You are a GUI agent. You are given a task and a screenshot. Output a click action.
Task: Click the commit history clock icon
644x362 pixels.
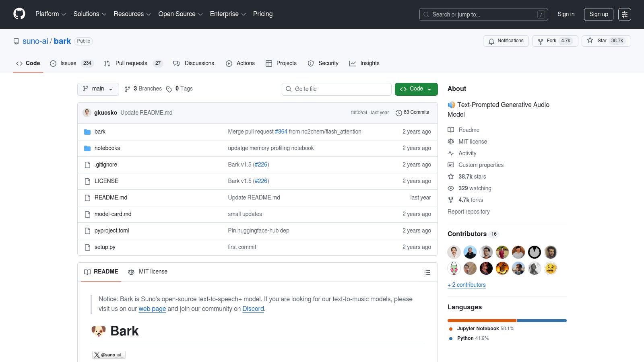[x=398, y=113]
